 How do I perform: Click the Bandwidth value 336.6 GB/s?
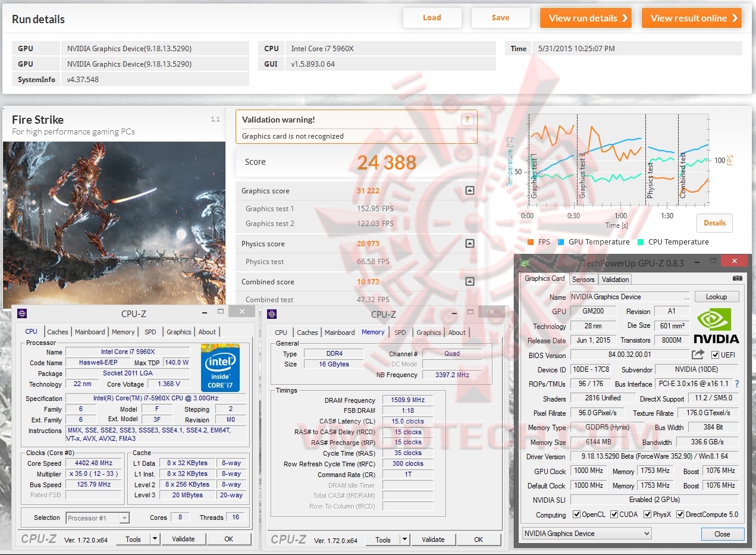(708, 442)
